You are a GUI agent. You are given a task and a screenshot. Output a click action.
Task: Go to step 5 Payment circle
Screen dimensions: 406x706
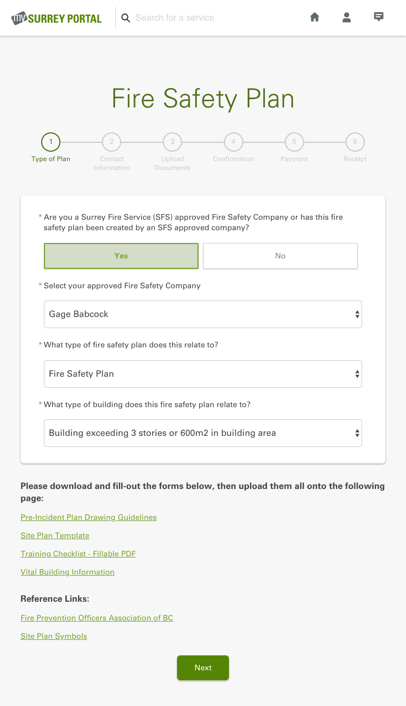coord(294,142)
